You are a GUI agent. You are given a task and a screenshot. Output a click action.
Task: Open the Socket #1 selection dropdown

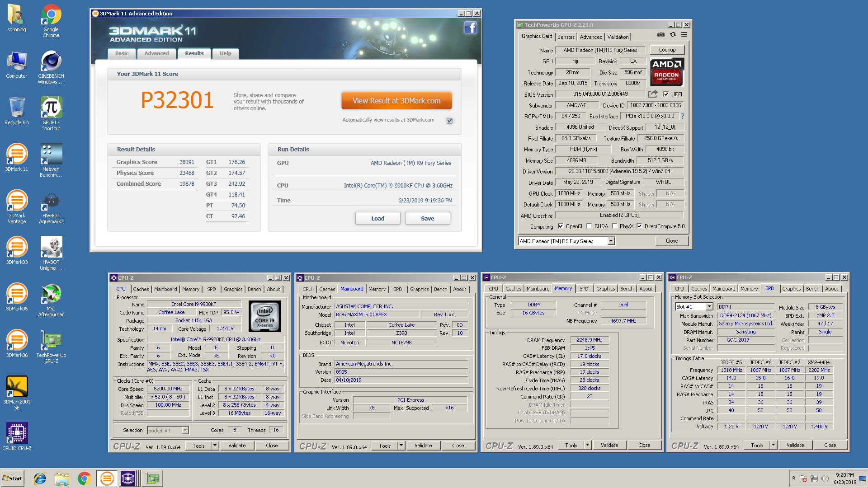(x=185, y=431)
